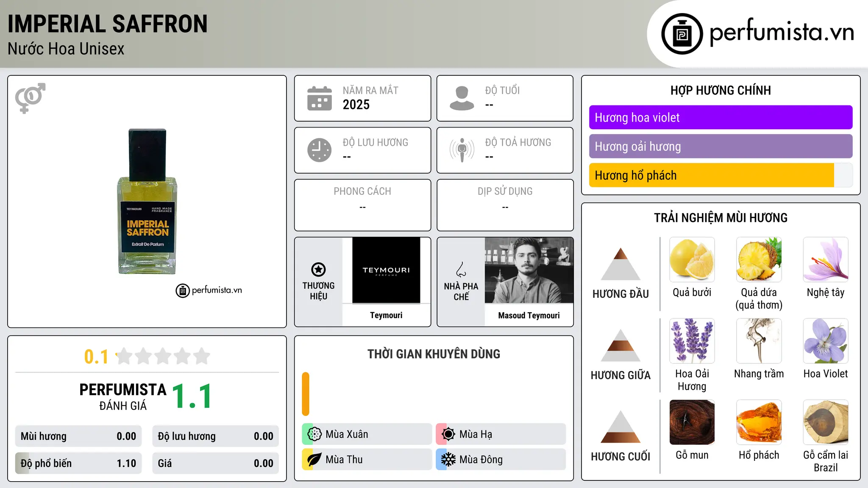The width and height of the screenshot is (868, 488).
Task: Click the Độ phổ biến 1.10 score row
Action: tap(78, 463)
